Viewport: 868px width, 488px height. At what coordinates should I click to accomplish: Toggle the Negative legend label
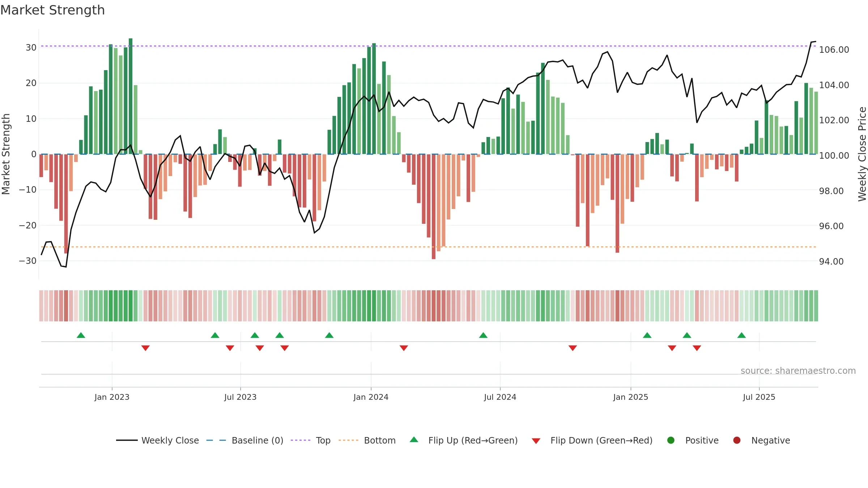pos(771,440)
